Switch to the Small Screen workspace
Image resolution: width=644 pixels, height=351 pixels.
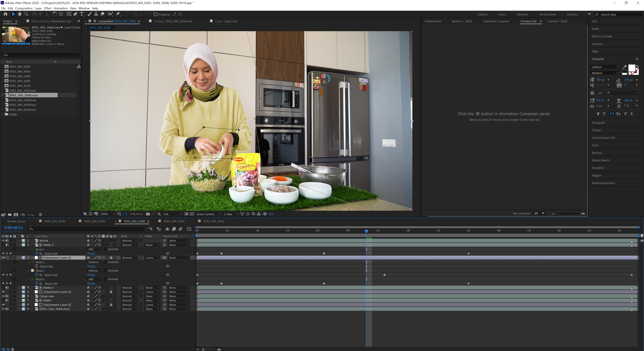[547, 14]
